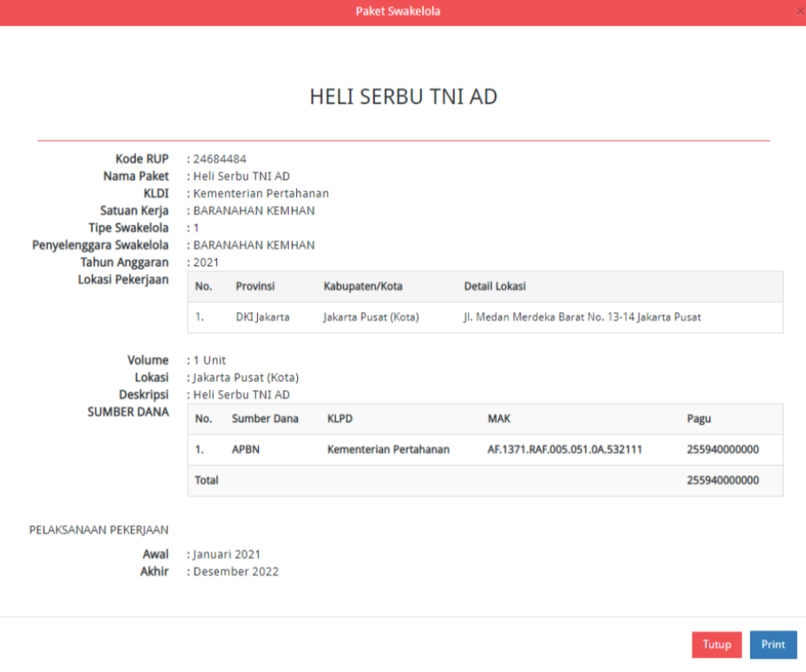Select Kode RUP value 24684484
Image resolution: width=806 pixels, height=672 pixels.
point(220,159)
